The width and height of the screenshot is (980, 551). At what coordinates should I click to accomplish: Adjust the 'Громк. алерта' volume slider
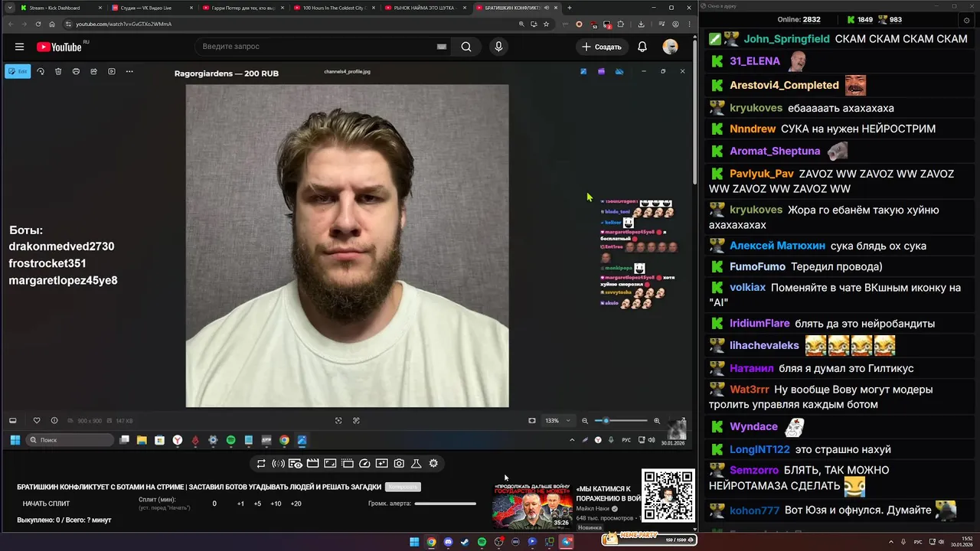(445, 504)
